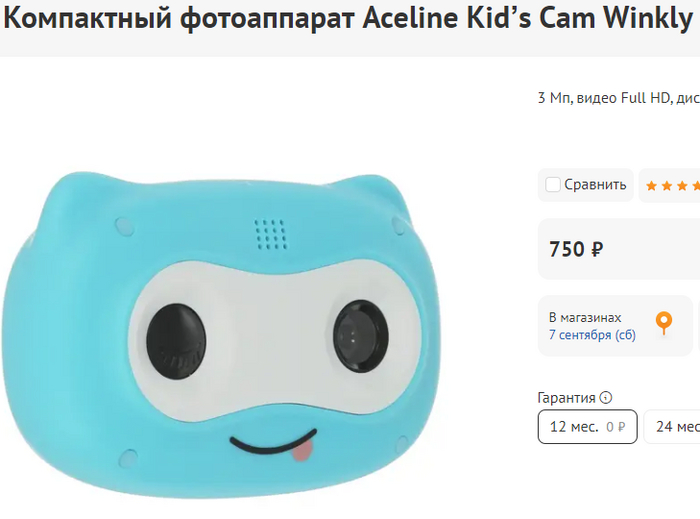Click the 750 ₽ price
Image resolution: width=700 pixels, height=519 pixels.
576,249
